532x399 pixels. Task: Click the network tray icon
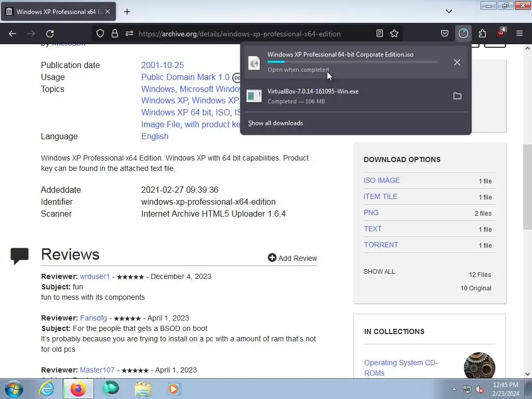(x=467, y=390)
